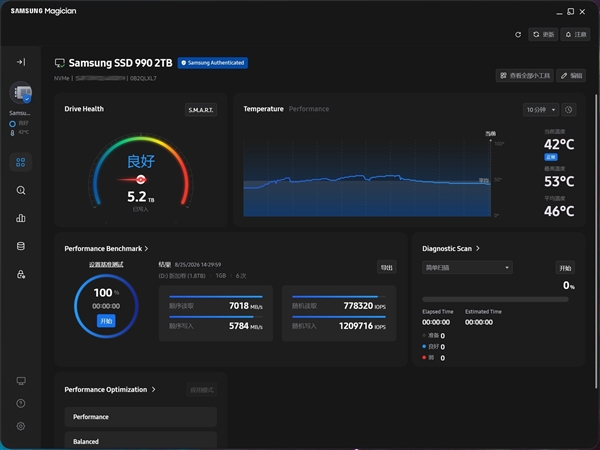Open the performance benchmark chart icon in sidebar
The image size is (600, 450).
click(21, 218)
